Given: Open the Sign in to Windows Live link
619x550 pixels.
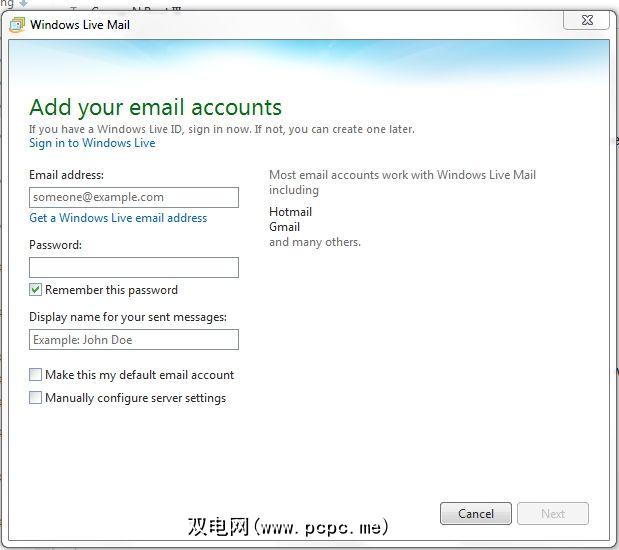Looking at the screenshot, I should pyautogui.click(x=92, y=143).
